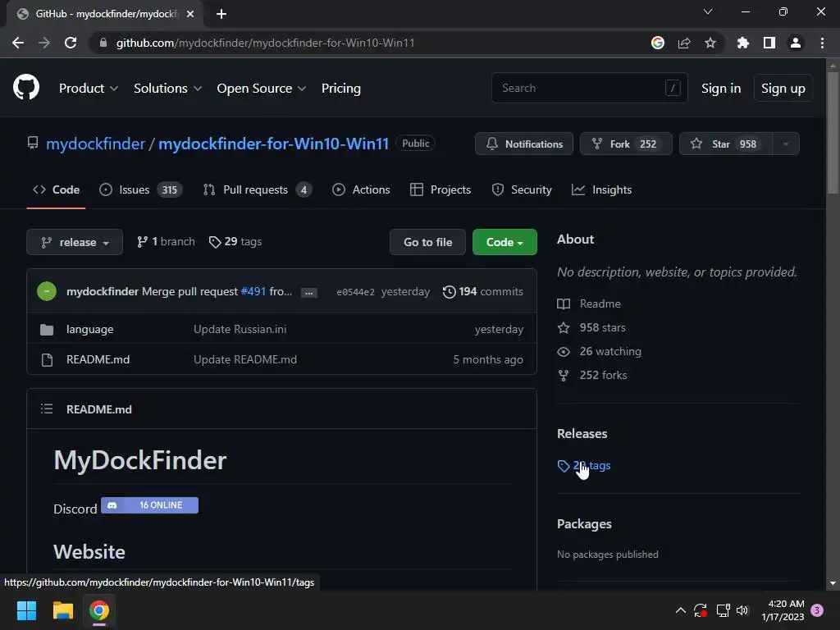The image size is (840, 630).
Task: Open the Security tab
Action: (521, 189)
